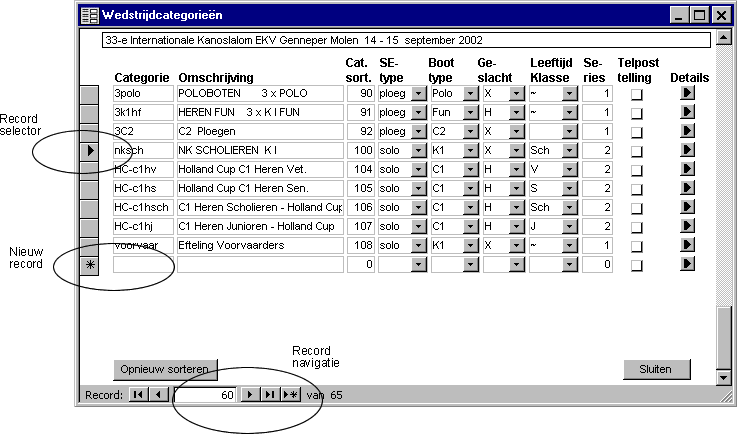This screenshot has height=434, width=737.
Task: Open Boot type dropdown of the 3k1hf row
Action: 470,112
